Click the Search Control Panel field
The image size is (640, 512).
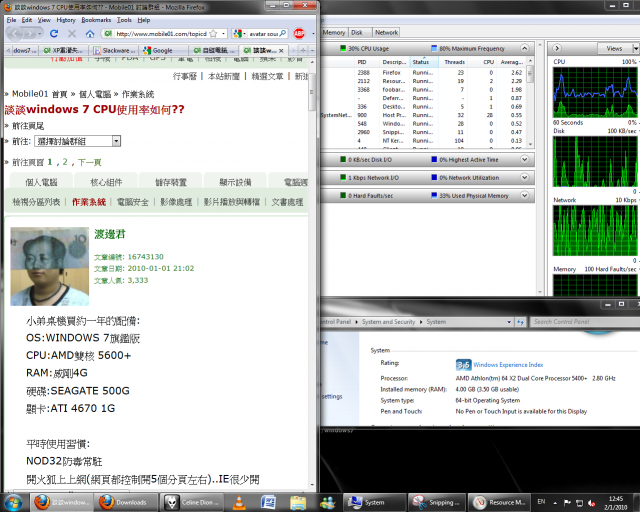tap(585, 322)
